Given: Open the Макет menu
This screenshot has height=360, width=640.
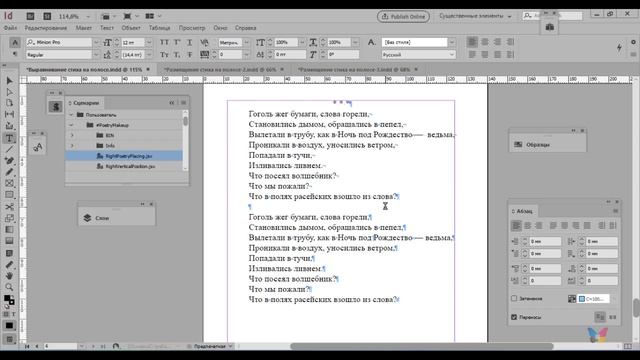Looking at the screenshot, I should click(x=84, y=28).
